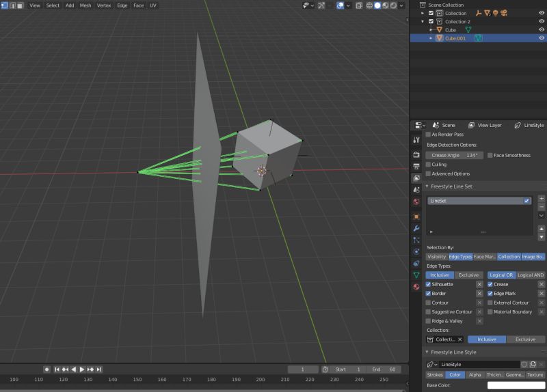The height and width of the screenshot is (392, 547).
Task: Switch to solid viewport shading
Action: tap(377, 5)
